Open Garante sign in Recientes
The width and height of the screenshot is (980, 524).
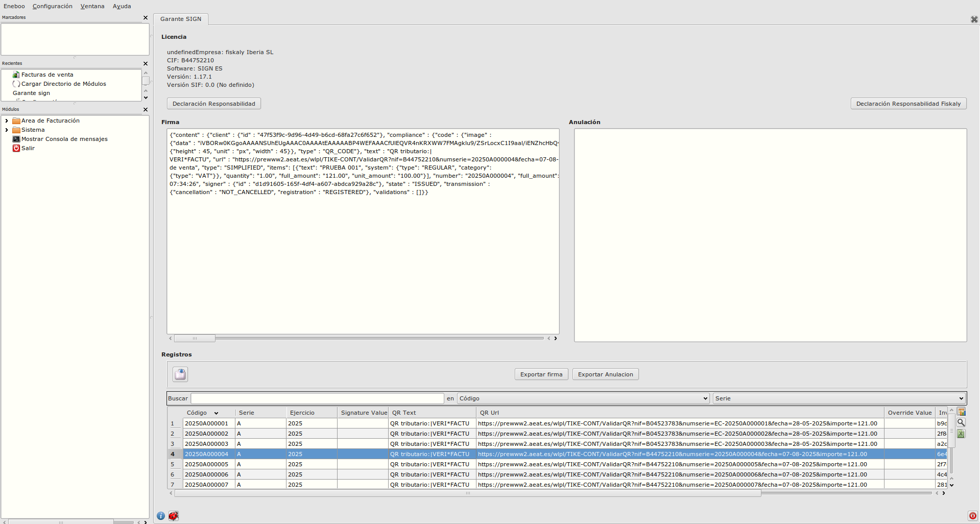point(31,93)
